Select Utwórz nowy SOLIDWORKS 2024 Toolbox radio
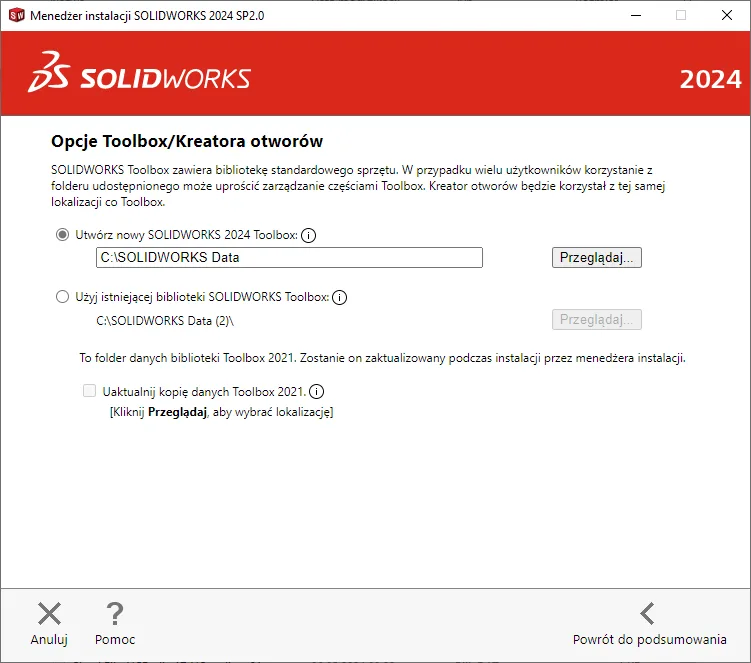 [x=62, y=235]
